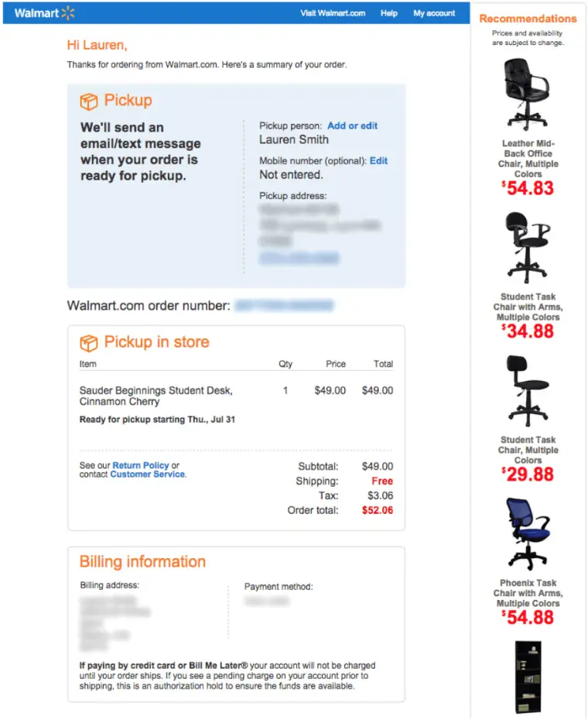Screen dimensions: 588x720
Task: Open the Return Policy
Action: 142,465
